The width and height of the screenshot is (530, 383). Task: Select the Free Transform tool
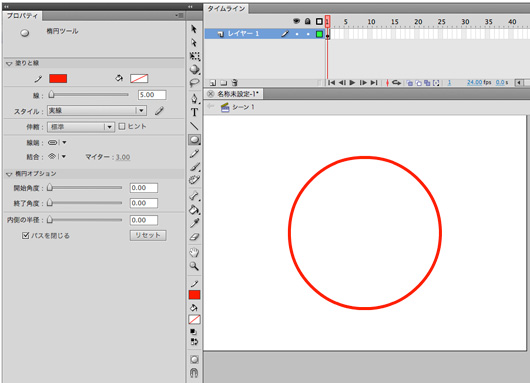(194, 56)
